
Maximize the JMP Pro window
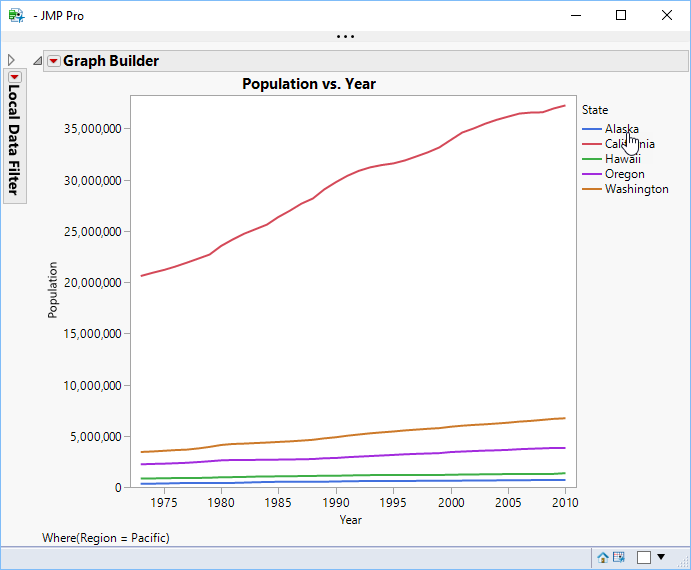coord(621,15)
